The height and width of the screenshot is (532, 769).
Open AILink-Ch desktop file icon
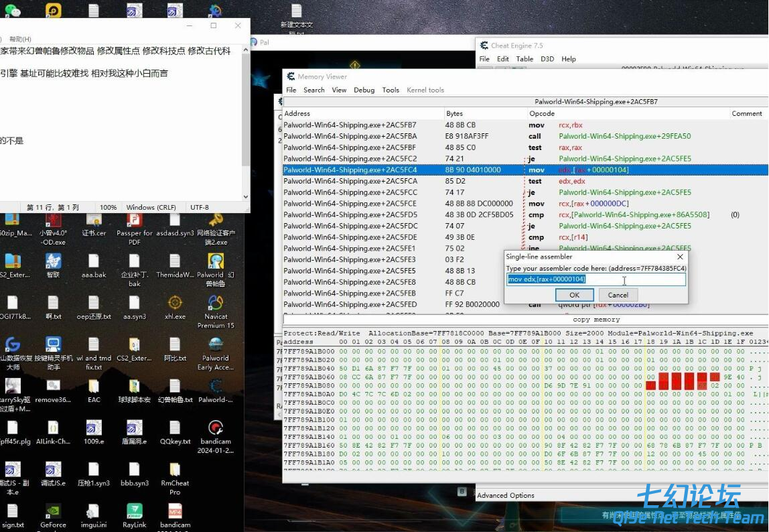[x=53, y=432]
